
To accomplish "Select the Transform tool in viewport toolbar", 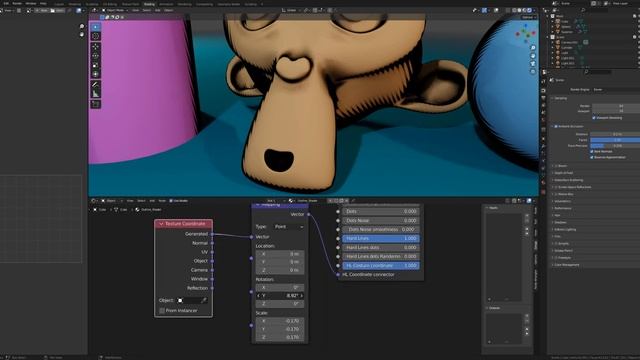I will [x=96, y=74].
